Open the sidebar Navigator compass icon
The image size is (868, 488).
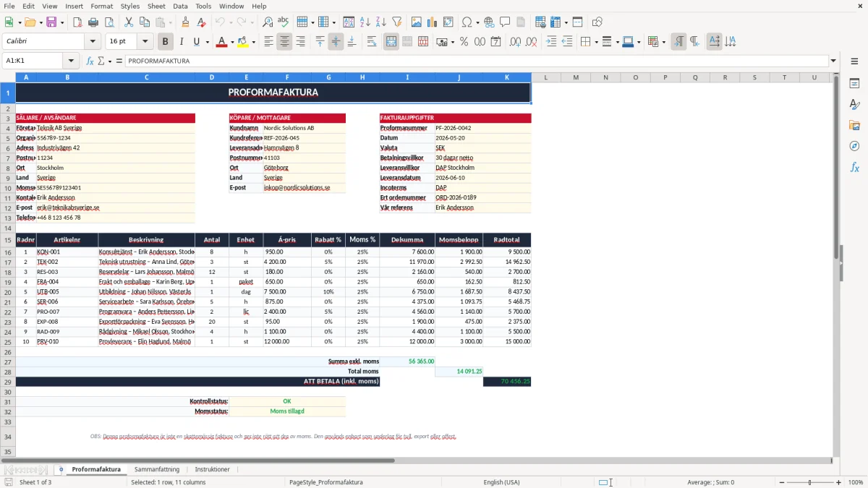click(x=854, y=146)
